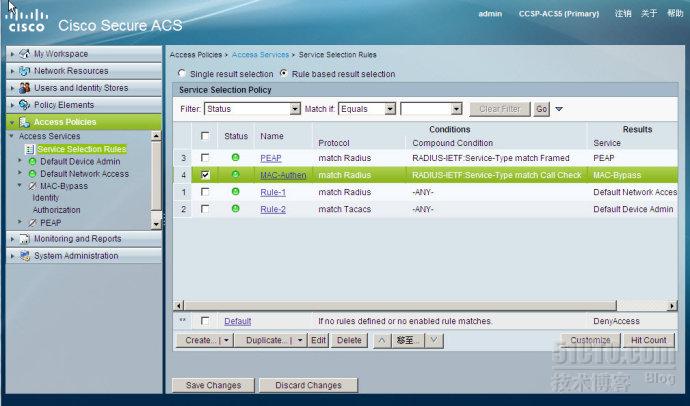690x406 pixels.
Task: Click green status icon beside Default Network Access
Action: (32, 174)
